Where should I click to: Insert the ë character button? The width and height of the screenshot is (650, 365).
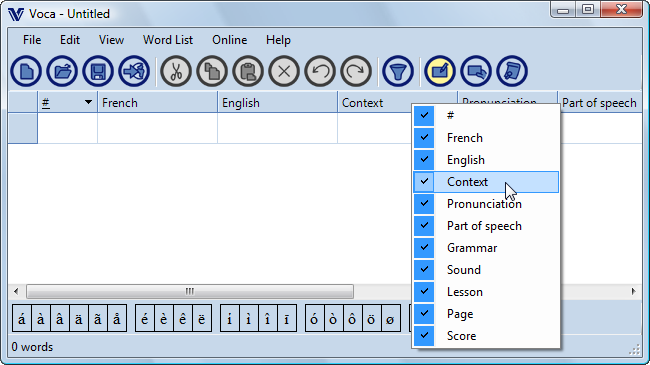[202, 318]
